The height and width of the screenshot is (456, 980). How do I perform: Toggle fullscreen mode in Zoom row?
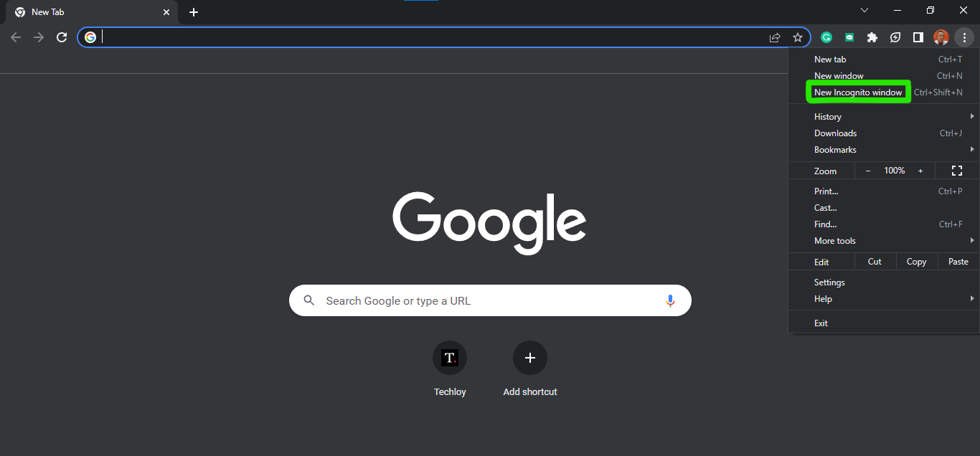tap(956, 171)
